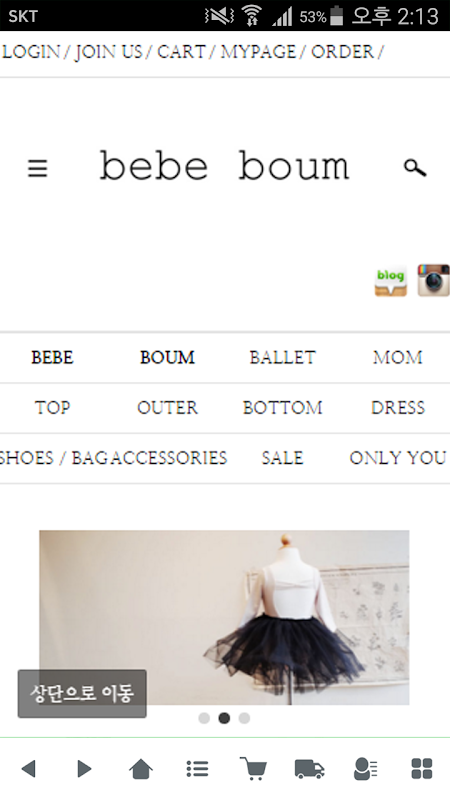Tap the search magnifier icon

pos(415,167)
